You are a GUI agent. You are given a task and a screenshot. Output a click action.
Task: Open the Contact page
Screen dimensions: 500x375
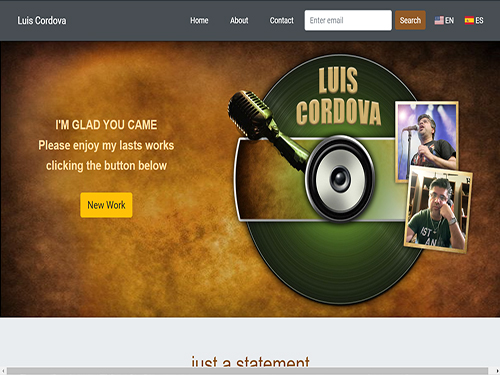282,20
